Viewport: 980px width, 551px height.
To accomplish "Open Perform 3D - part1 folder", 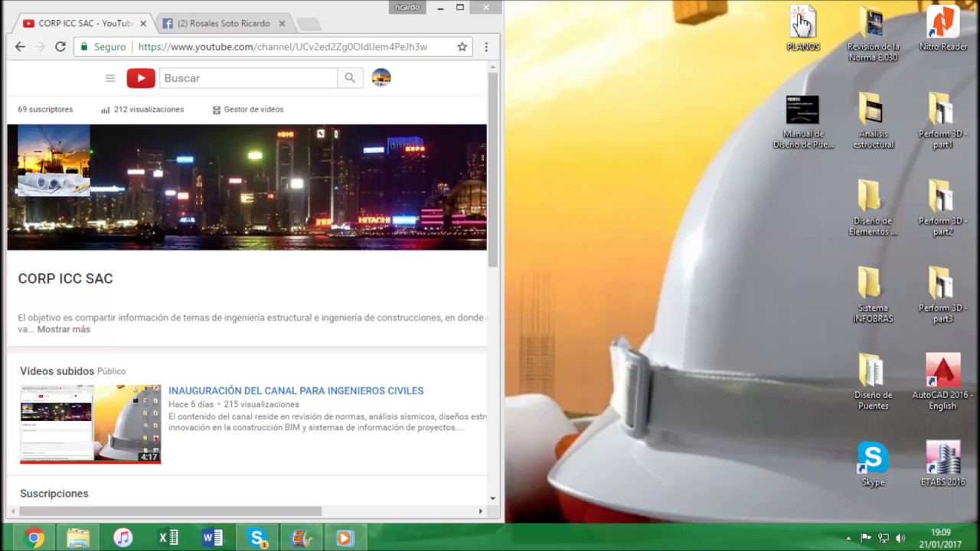I will tap(942, 121).
